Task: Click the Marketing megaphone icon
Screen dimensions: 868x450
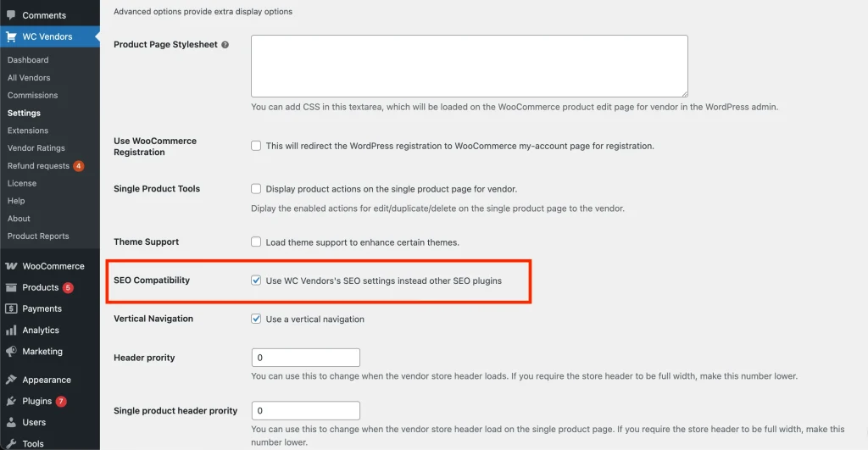Action: click(x=11, y=352)
